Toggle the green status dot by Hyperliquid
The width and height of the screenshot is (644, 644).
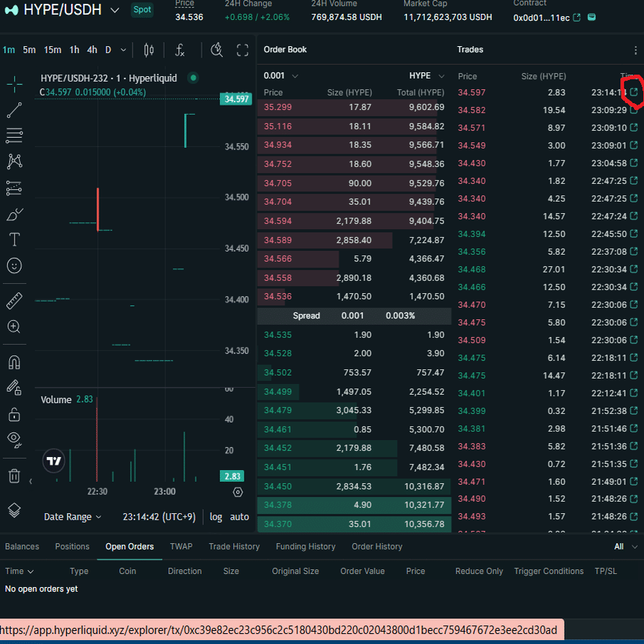(x=193, y=78)
